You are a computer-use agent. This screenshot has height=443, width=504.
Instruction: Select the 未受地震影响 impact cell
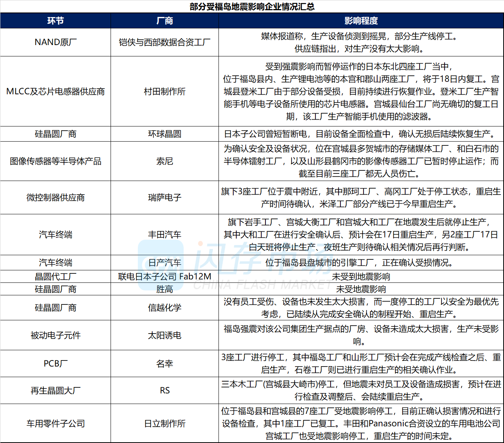point(361,289)
